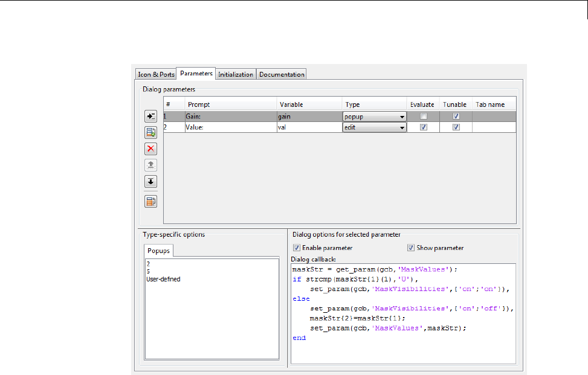Click the Move down arrow icon

(150, 181)
